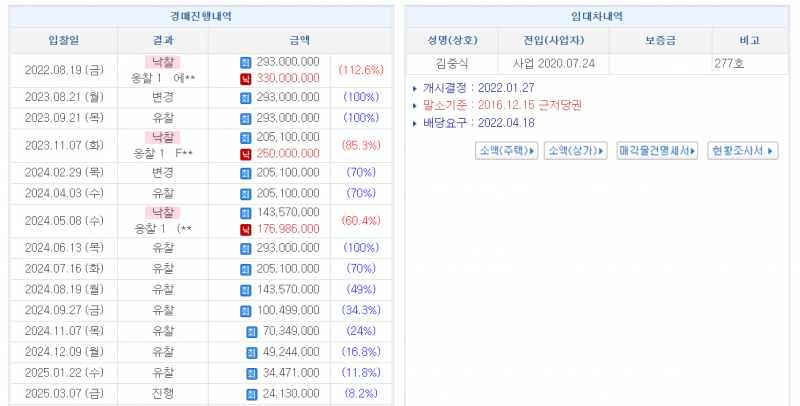Select the 낙찰 badge for 2022.08.19

[162, 62]
